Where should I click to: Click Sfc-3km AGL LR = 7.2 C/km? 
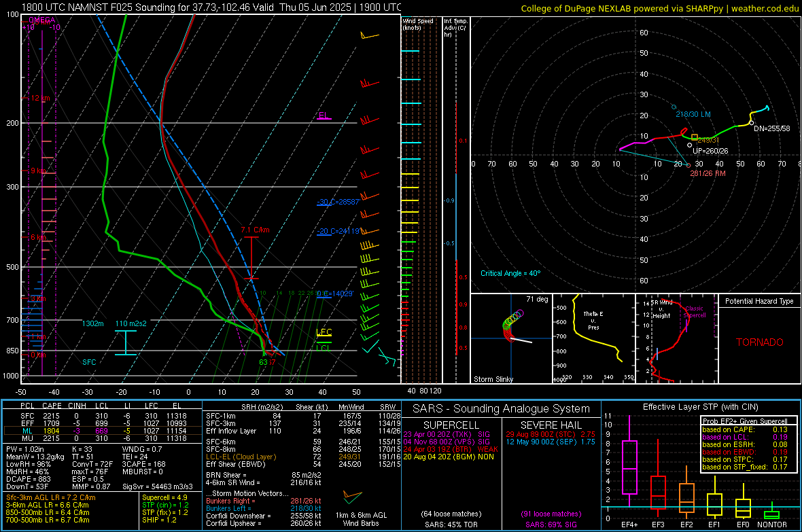pyautogui.click(x=51, y=497)
